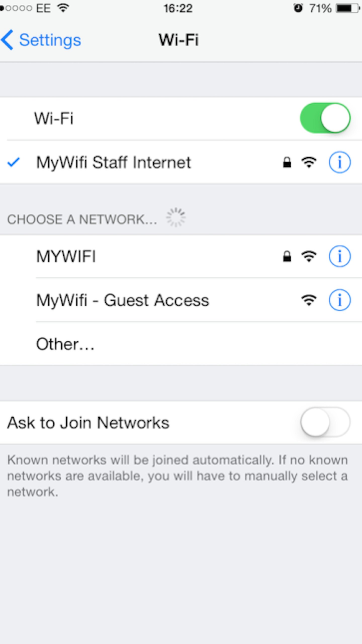
Task: Open info for MyWifi Staff Internet
Action: [339, 162]
